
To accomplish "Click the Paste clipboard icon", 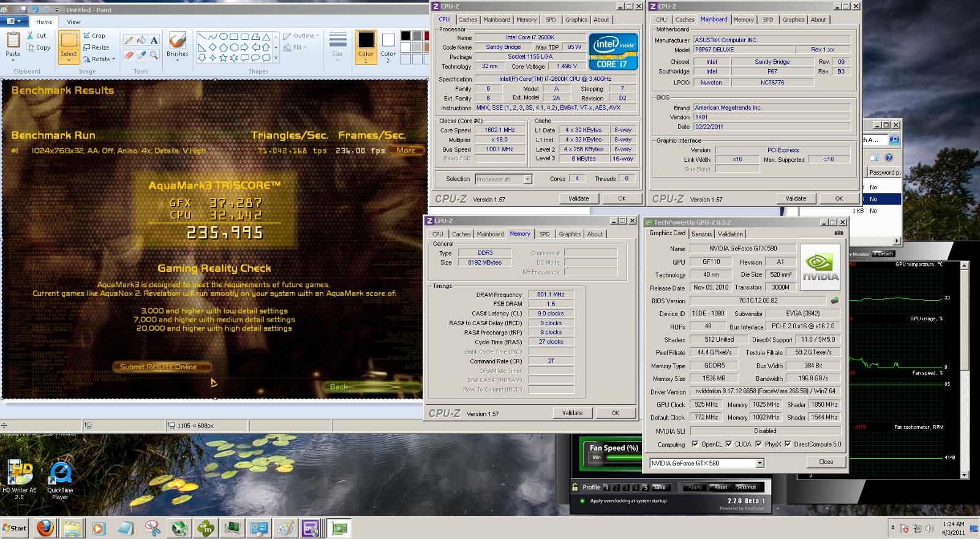I will click(13, 40).
